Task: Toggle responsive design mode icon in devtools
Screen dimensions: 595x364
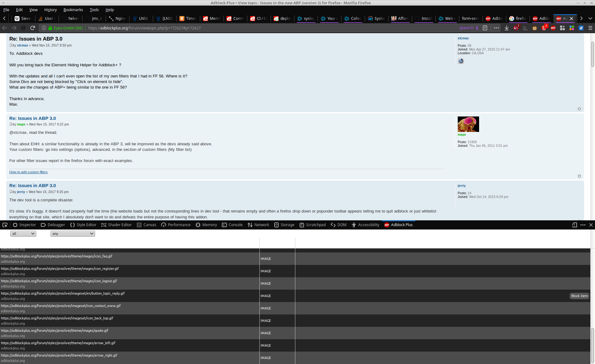Action: tap(574, 225)
